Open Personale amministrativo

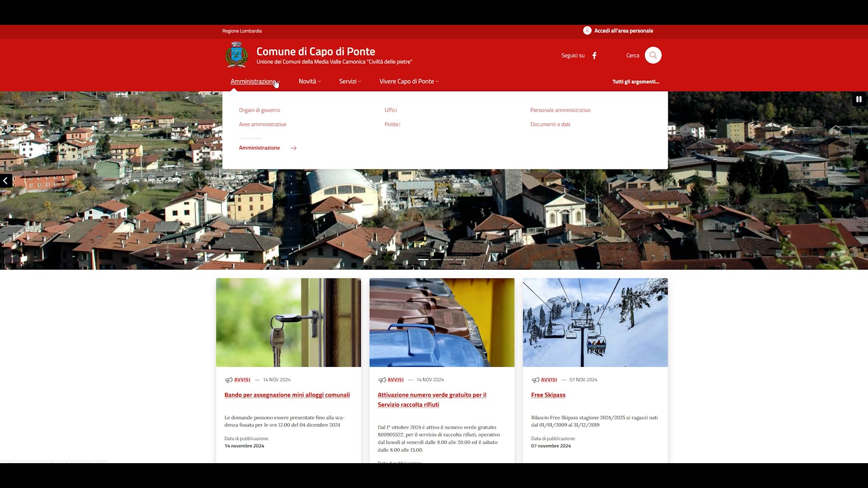click(560, 110)
